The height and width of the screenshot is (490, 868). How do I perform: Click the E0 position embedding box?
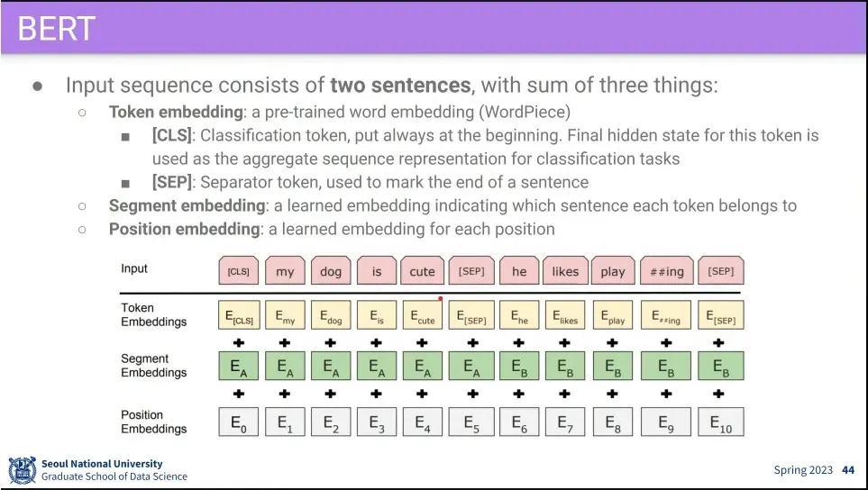239,422
